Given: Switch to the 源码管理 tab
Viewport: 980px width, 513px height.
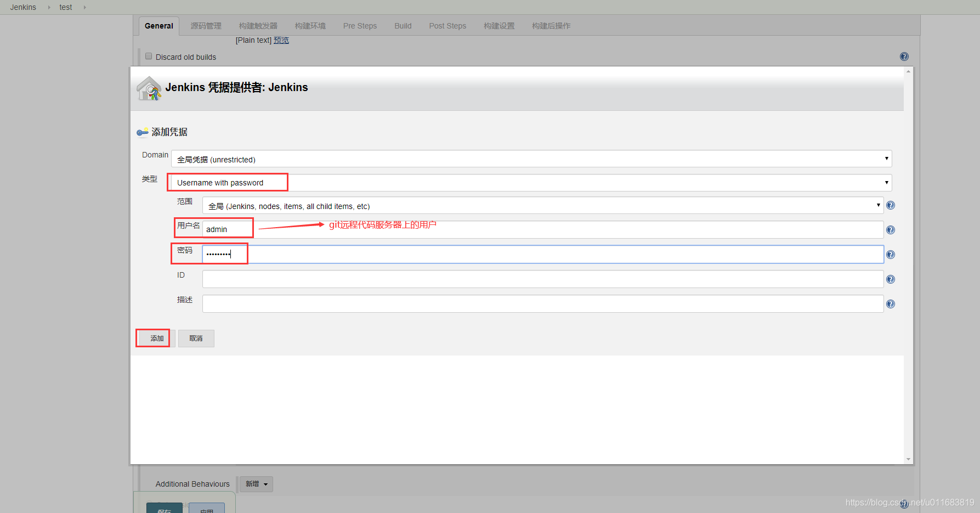Looking at the screenshot, I should tap(206, 26).
